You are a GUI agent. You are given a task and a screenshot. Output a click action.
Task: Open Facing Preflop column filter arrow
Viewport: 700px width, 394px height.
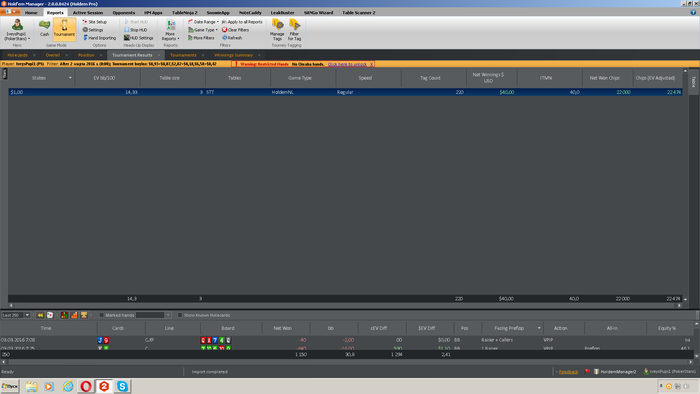click(539, 328)
